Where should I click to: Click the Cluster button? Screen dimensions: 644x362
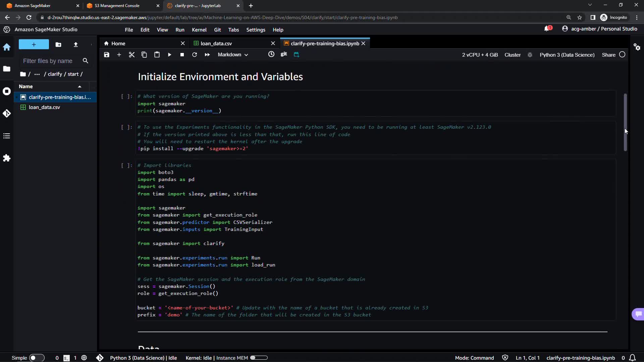pos(513,55)
